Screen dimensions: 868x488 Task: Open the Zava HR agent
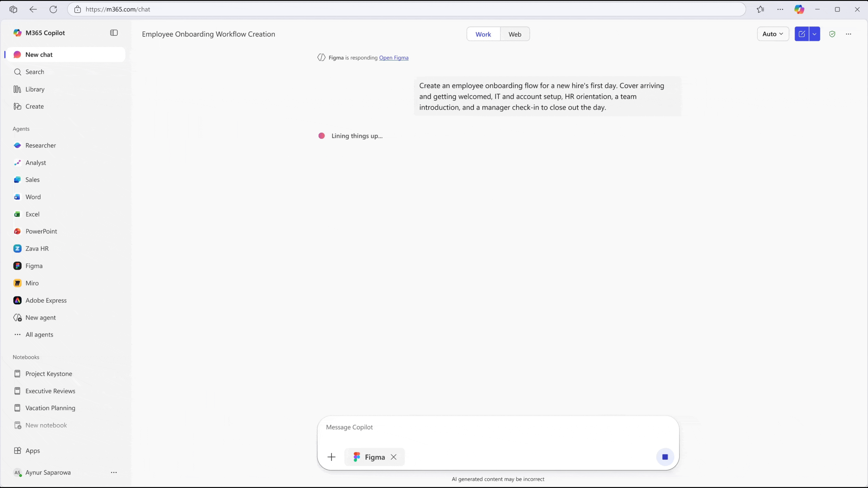tap(37, 249)
